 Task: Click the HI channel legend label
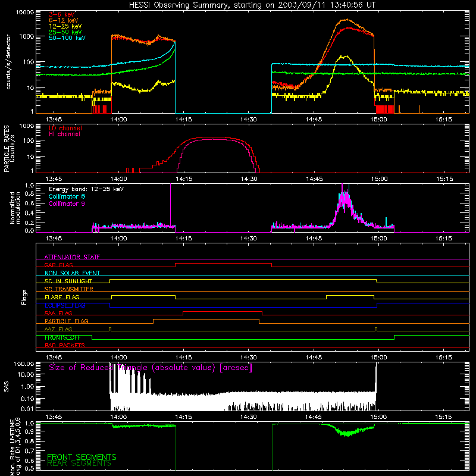64,134
